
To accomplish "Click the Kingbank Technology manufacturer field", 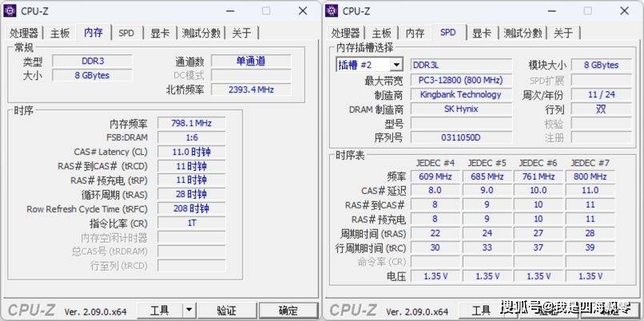I will coord(462,95).
